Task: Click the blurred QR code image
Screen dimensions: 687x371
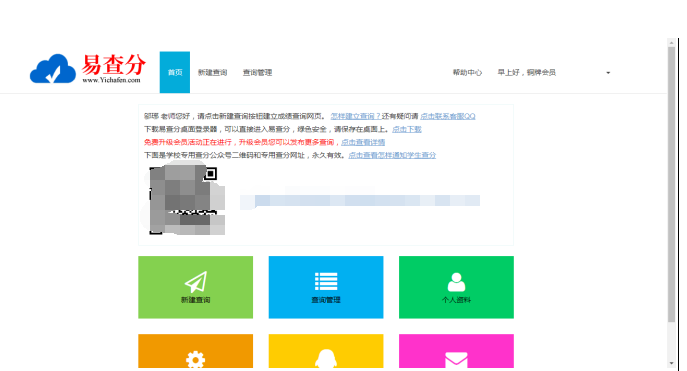Action: [184, 200]
